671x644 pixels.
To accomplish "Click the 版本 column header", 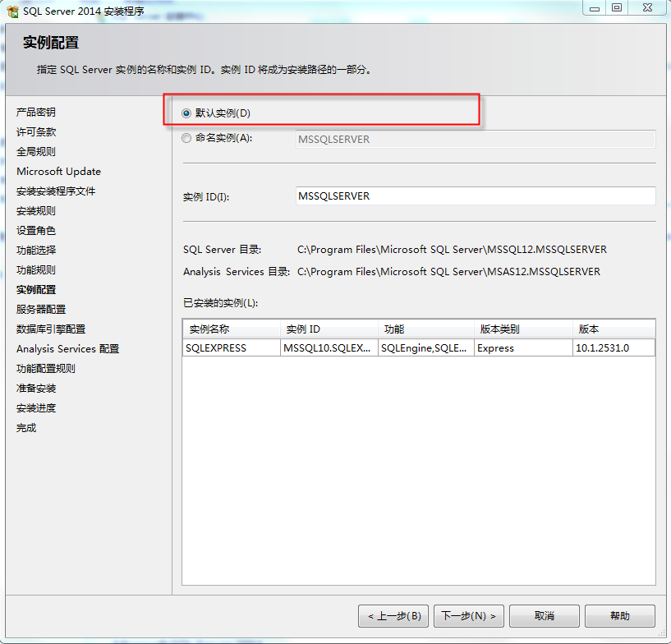I will pyautogui.click(x=614, y=329).
